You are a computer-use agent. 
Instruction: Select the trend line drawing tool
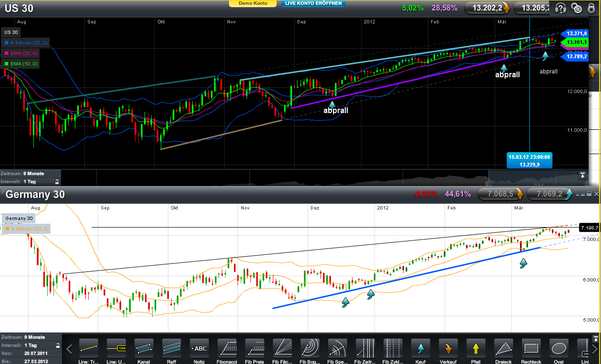pyautogui.click(x=88, y=348)
